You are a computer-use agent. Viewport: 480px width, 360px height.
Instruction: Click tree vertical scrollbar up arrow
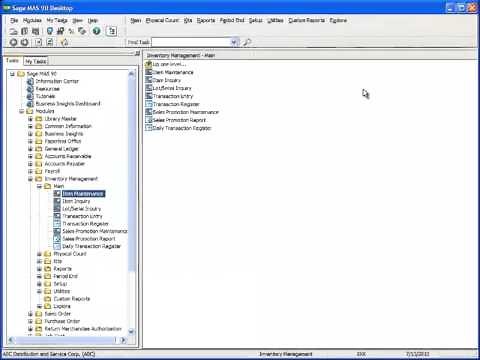pyautogui.click(x=131, y=74)
